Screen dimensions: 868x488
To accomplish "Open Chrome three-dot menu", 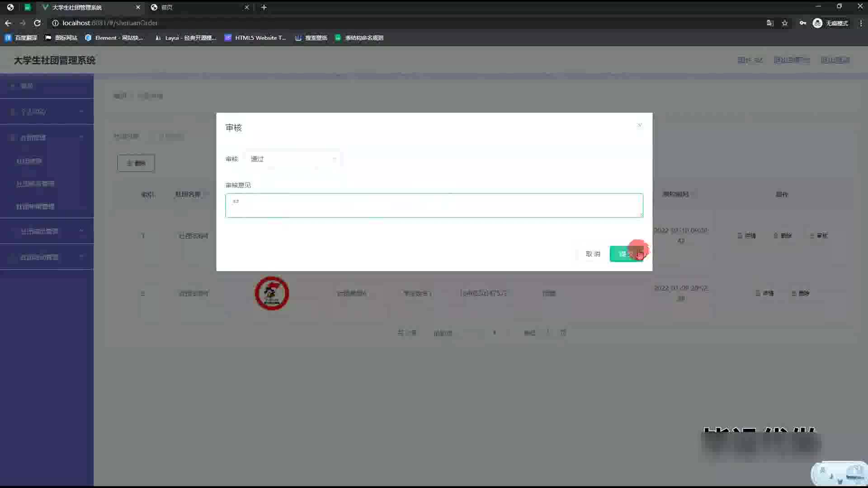I will tap(861, 23).
